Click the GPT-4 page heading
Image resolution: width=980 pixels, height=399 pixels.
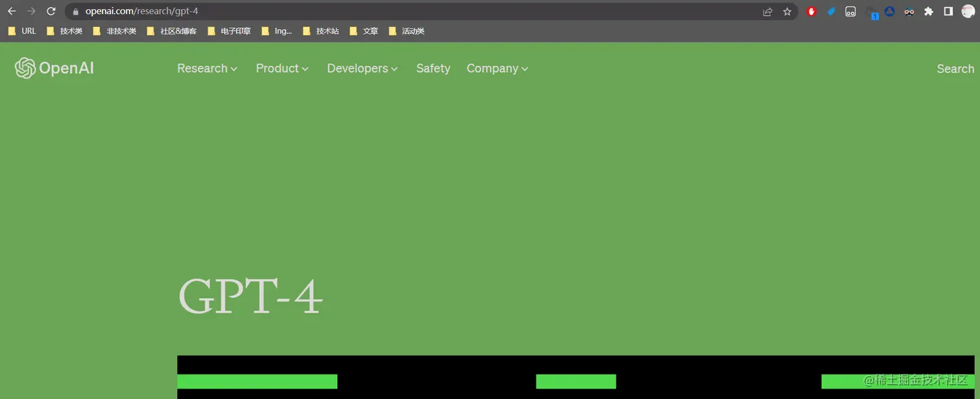250,296
